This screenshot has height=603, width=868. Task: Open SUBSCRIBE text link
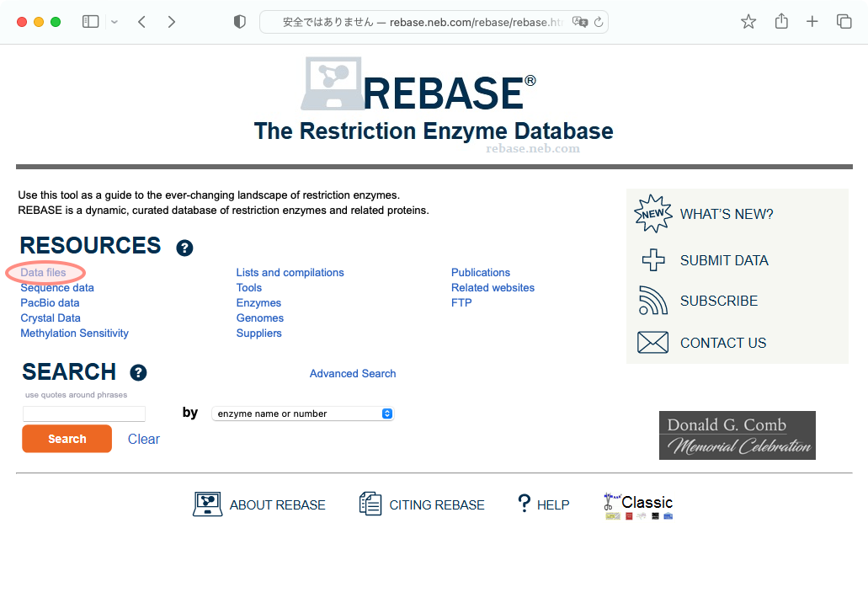718,301
